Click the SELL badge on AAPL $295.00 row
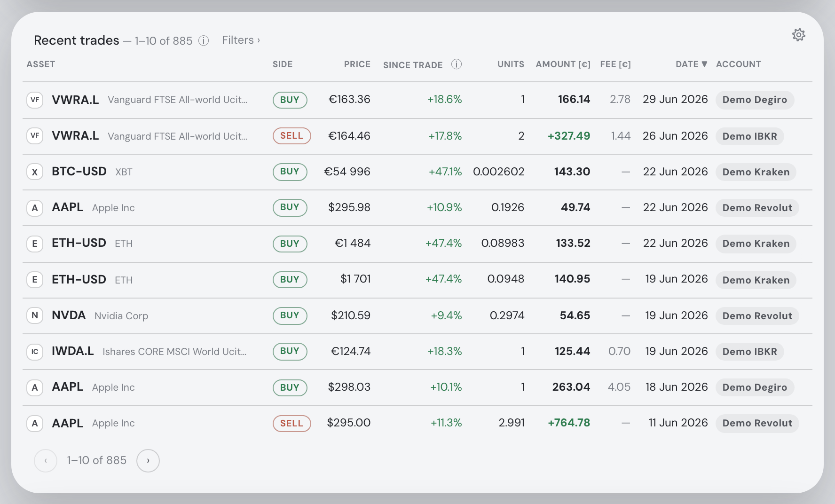The image size is (835, 504). coord(291,423)
